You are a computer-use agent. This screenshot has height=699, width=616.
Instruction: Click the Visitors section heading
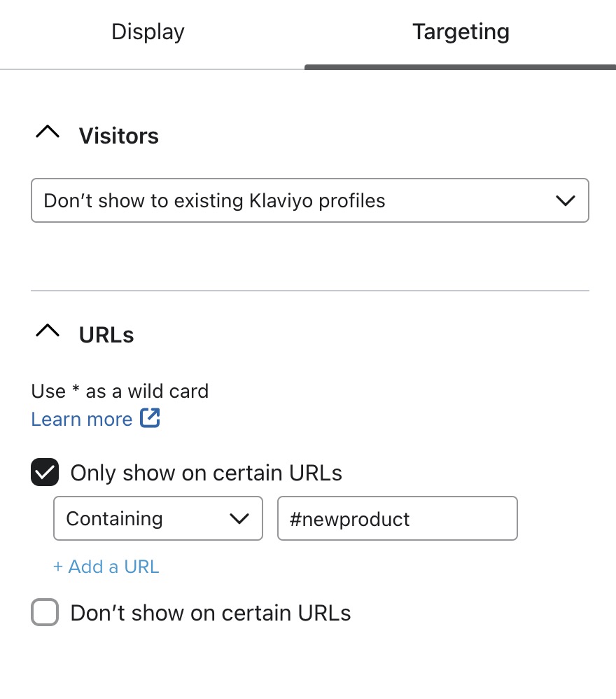point(119,136)
